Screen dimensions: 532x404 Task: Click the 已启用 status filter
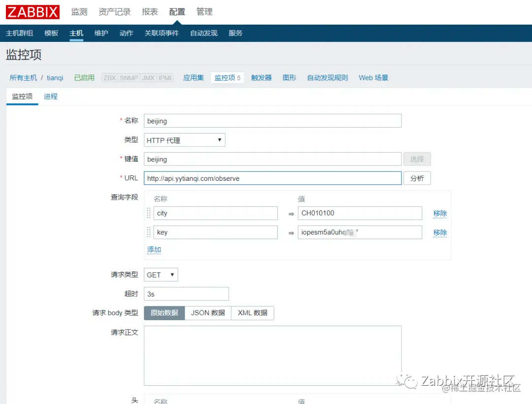coord(84,77)
